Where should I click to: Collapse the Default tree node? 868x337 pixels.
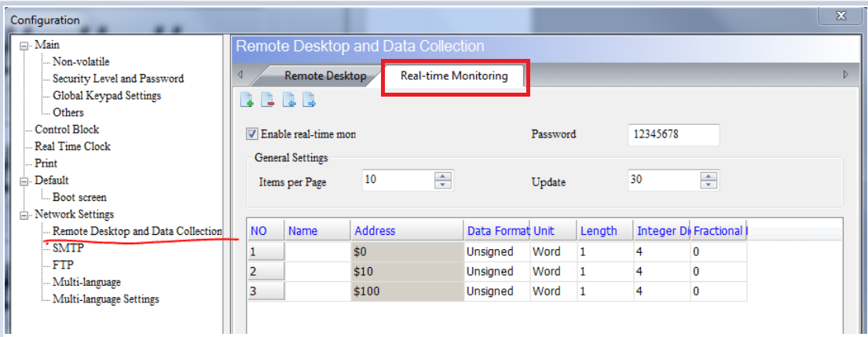24,181
